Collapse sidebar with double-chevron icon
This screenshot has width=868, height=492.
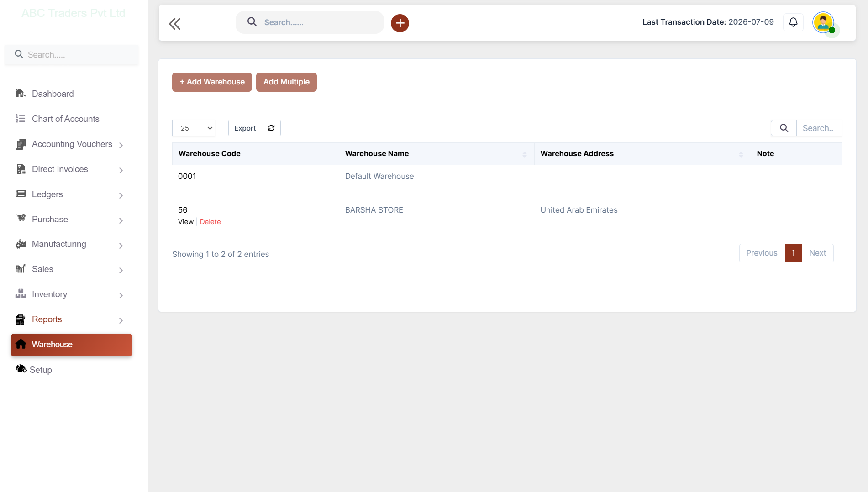(x=175, y=23)
